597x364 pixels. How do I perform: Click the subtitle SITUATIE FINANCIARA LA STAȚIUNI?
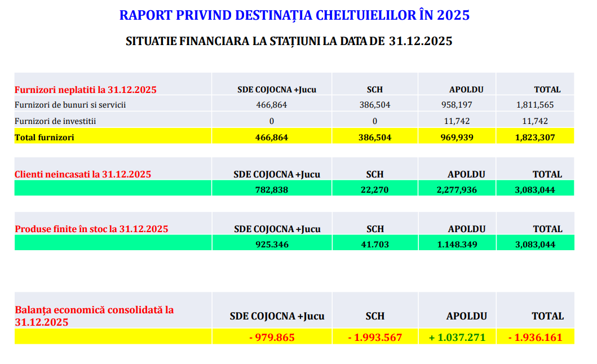pyautogui.click(x=289, y=41)
